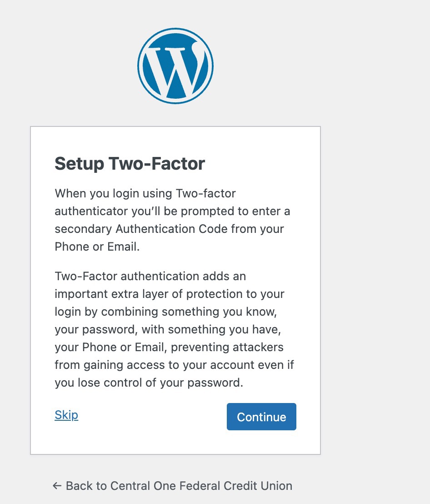Click the left arrow before Back to
The height and width of the screenshot is (504, 430).
pyautogui.click(x=57, y=486)
